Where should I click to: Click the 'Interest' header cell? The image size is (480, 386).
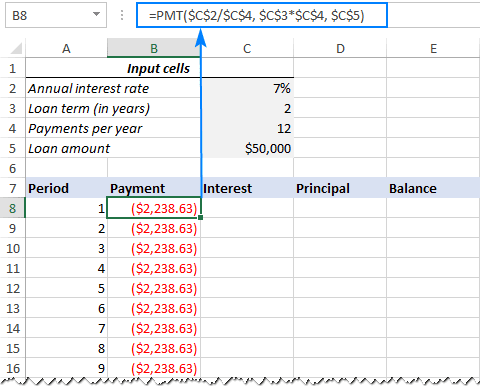(x=247, y=188)
